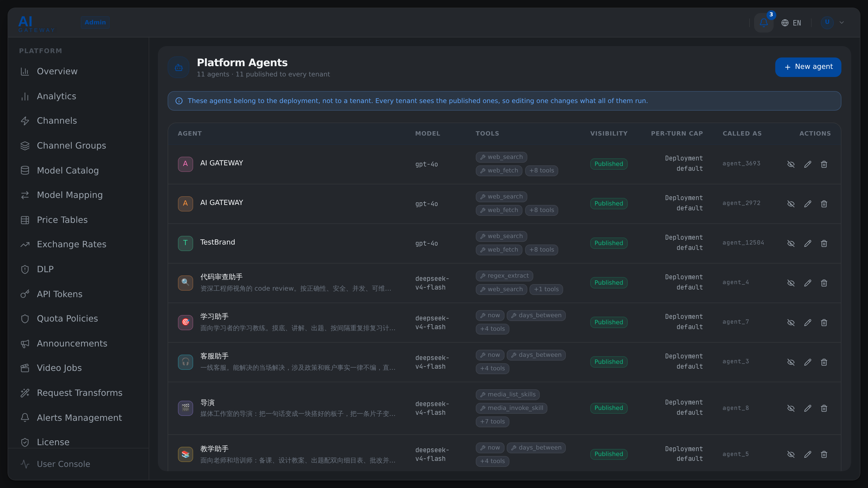Open the notifications bell

764,23
